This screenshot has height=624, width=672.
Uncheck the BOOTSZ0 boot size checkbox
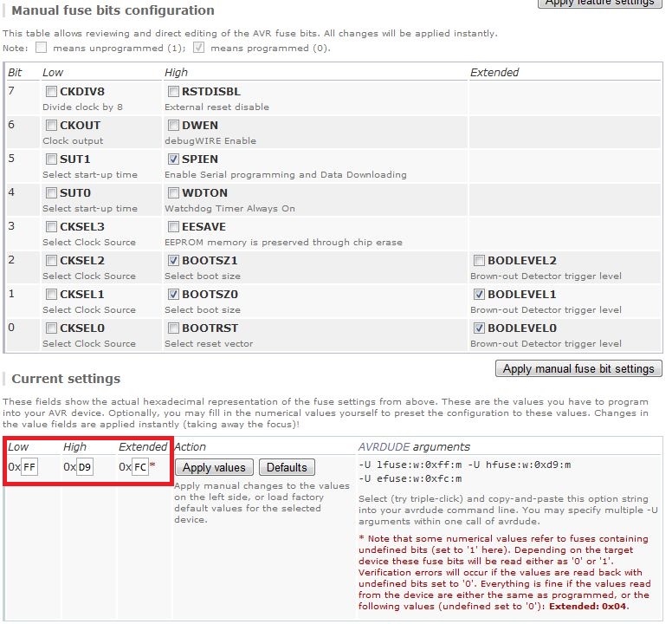point(173,294)
